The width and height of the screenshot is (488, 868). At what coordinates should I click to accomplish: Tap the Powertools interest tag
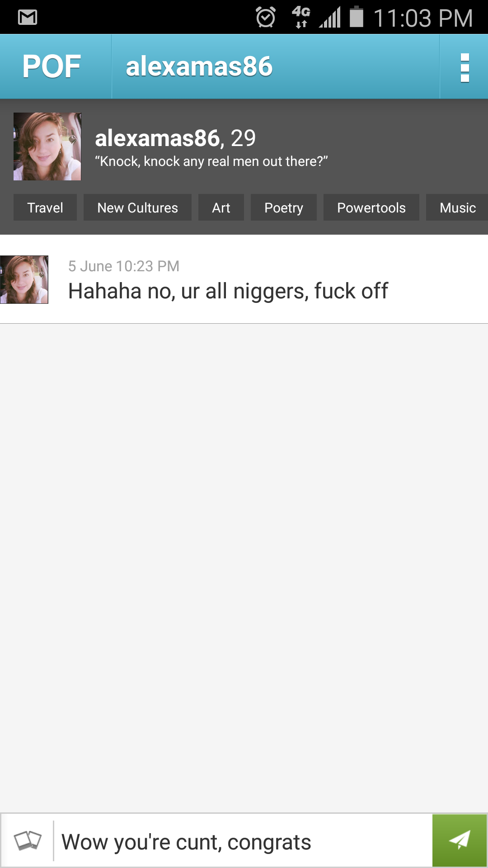371,208
